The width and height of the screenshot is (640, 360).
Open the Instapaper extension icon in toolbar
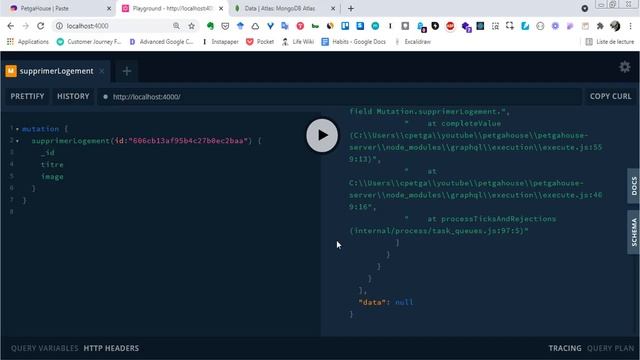pos(390,26)
